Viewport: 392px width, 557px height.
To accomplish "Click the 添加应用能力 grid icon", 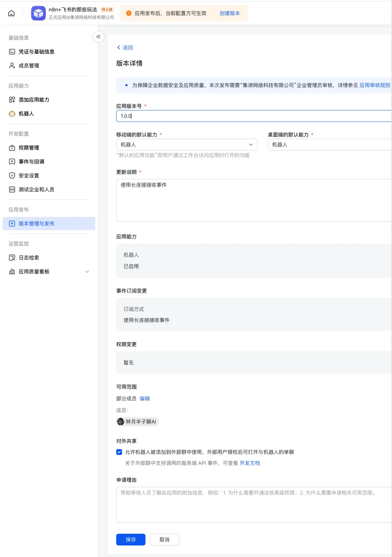I will [12, 100].
